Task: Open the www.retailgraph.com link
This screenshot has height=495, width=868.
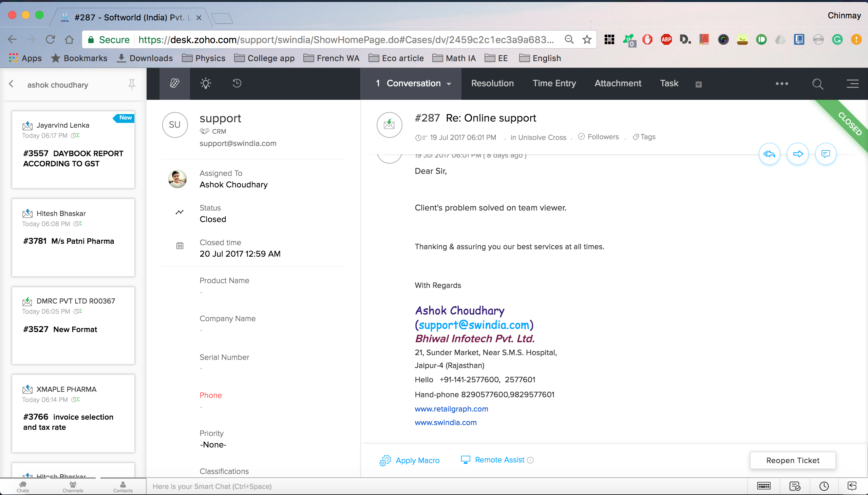Action: (451, 409)
